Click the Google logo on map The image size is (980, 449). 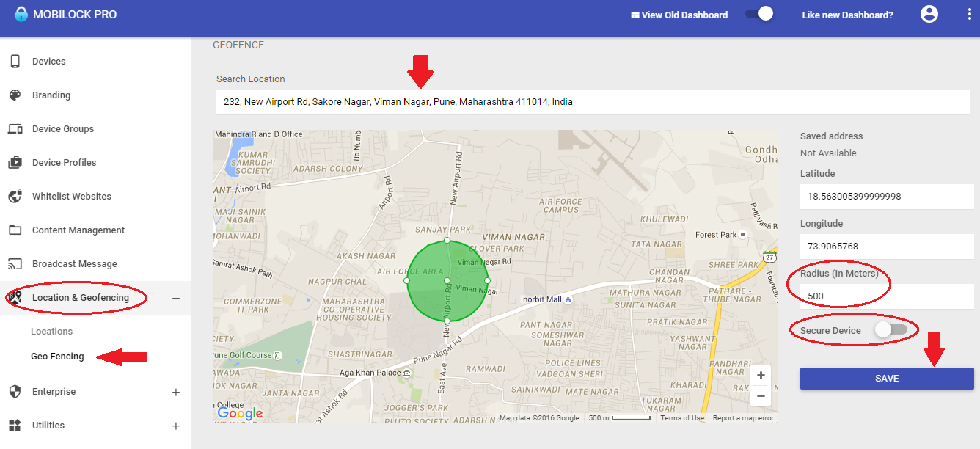click(x=240, y=414)
